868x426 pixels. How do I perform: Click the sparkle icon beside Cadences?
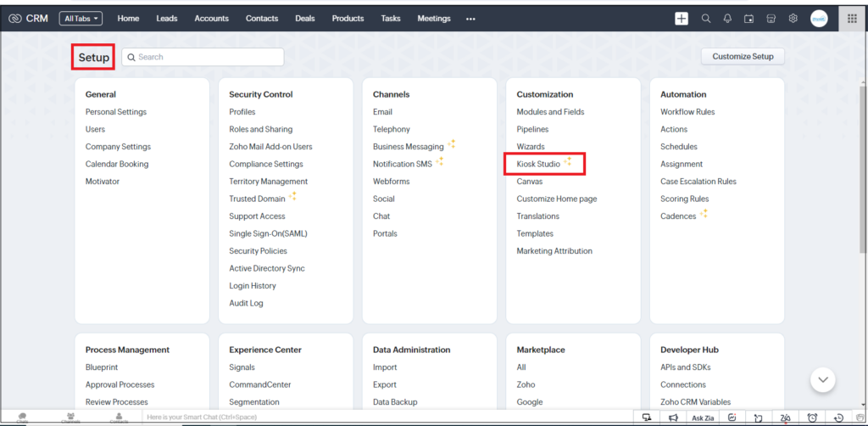[x=704, y=214]
